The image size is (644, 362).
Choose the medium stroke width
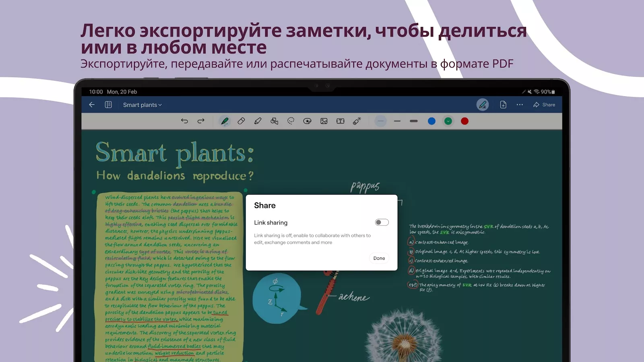pyautogui.click(x=397, y=121)
